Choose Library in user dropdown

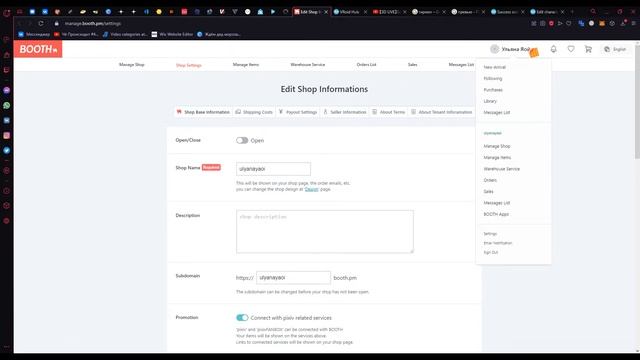pyautogui.click(x=490, y=101)
